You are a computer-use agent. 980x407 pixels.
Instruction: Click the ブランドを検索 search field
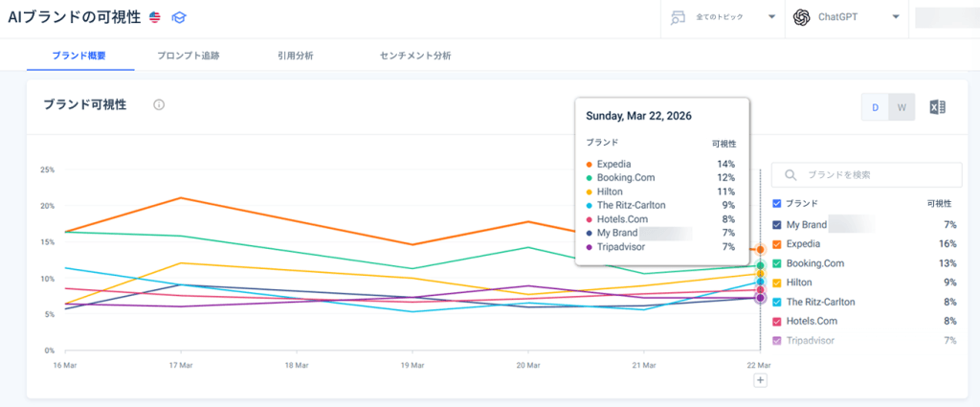coord(867,175)
